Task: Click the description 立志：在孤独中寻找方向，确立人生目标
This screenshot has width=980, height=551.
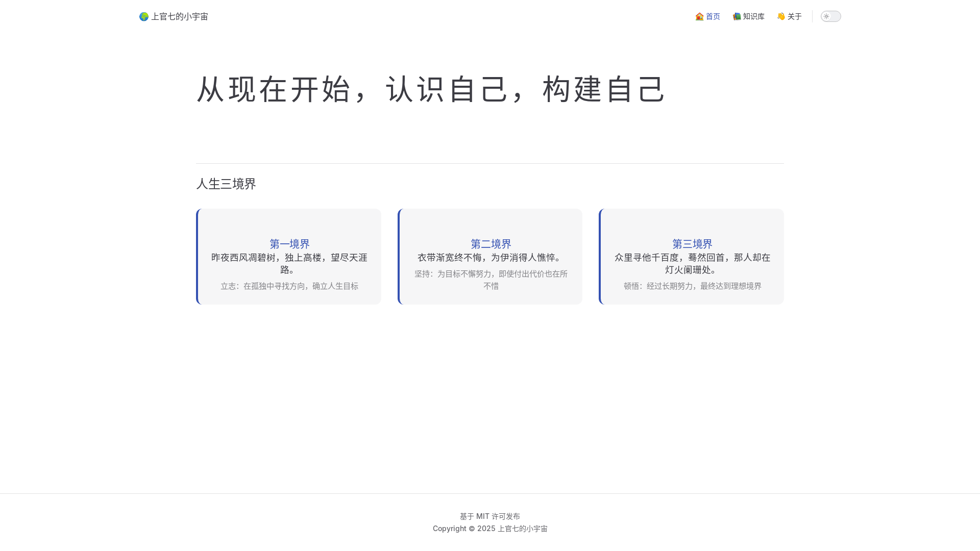Action: (289, 286)
